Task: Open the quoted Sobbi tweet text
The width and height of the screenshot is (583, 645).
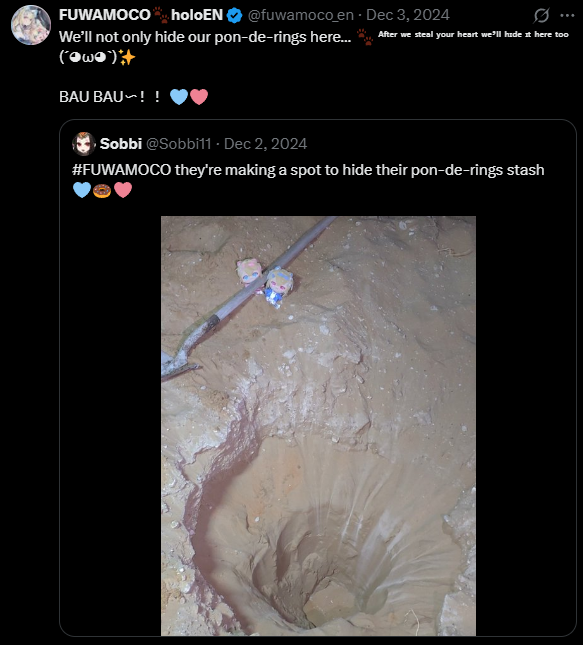Action: (308, 179)
